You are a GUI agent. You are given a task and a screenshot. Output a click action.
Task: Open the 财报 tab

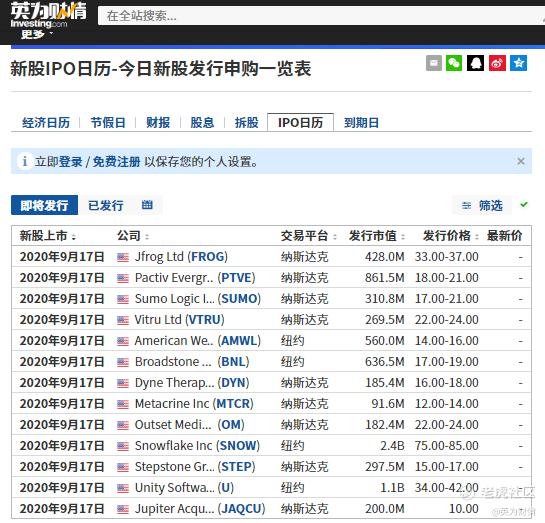coord(158,123)
